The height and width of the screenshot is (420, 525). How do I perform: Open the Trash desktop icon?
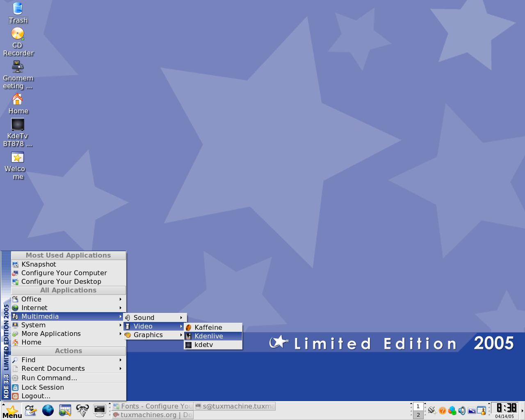click(18, 13)
